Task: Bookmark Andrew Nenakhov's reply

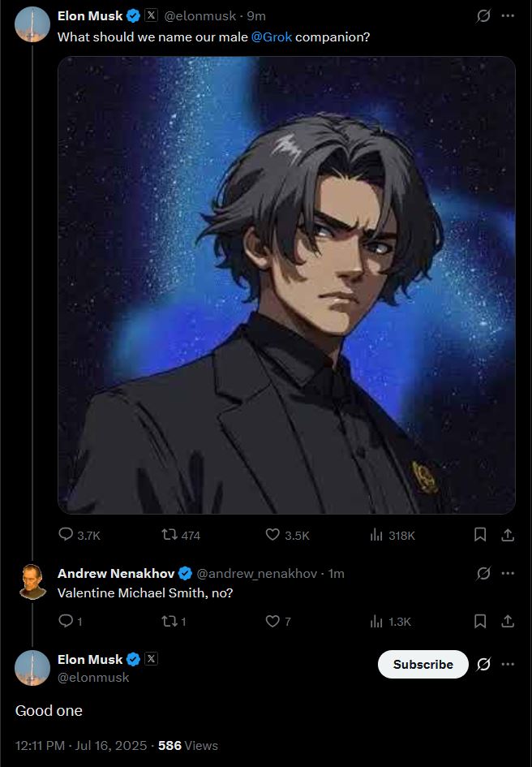Action: coord(480,621)
